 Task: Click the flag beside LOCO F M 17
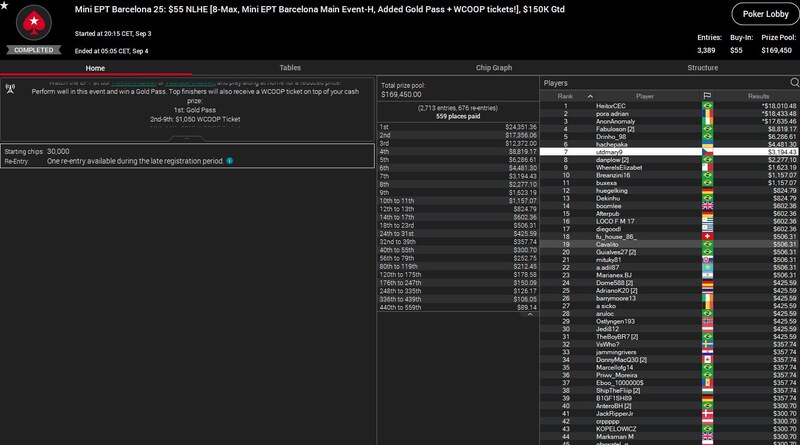(707, 221)
